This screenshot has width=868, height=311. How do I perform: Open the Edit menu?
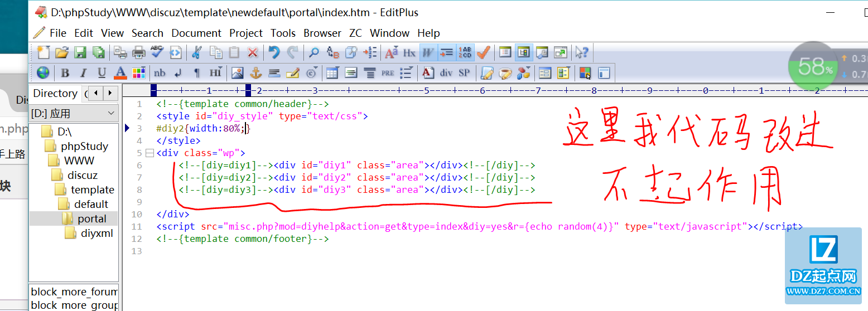tap(84, 33)
